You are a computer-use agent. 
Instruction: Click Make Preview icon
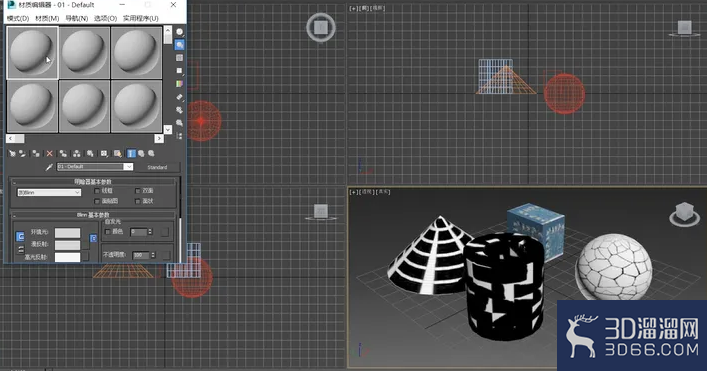179,97
